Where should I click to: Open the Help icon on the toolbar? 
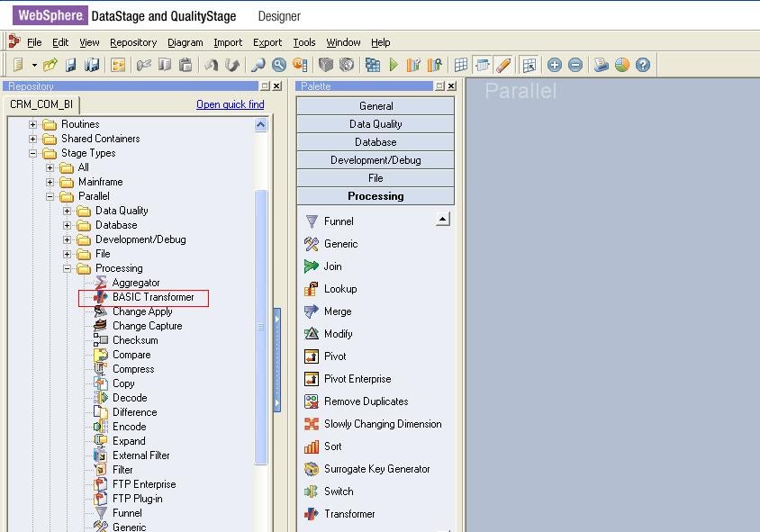click(x=643, y=64)
